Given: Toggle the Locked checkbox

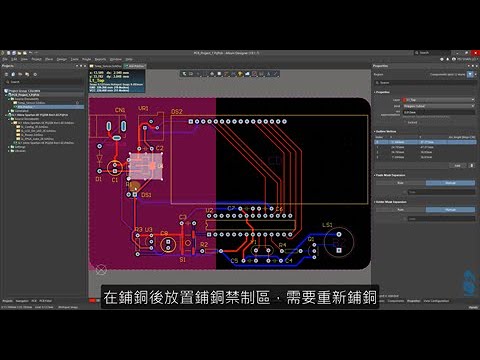Looking at the screenshot, I should (x=405, y=122).
